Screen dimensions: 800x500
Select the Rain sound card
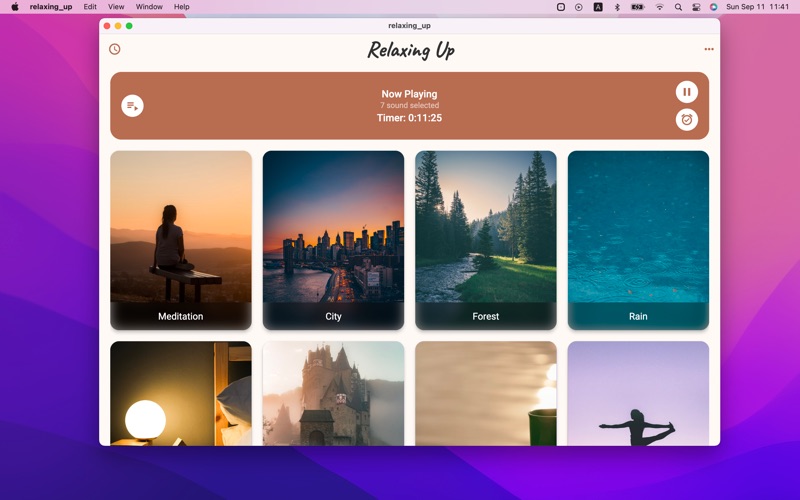click(638, 240)
